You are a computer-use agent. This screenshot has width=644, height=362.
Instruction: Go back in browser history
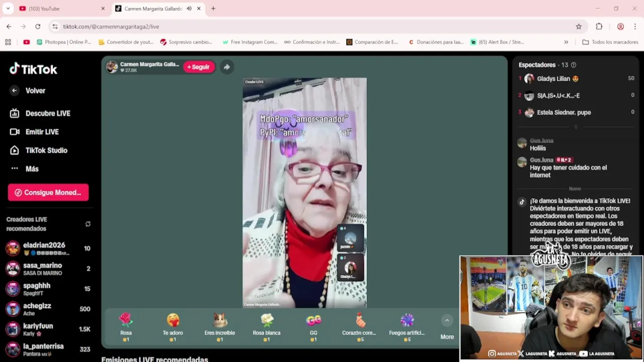tap(9, 27)
